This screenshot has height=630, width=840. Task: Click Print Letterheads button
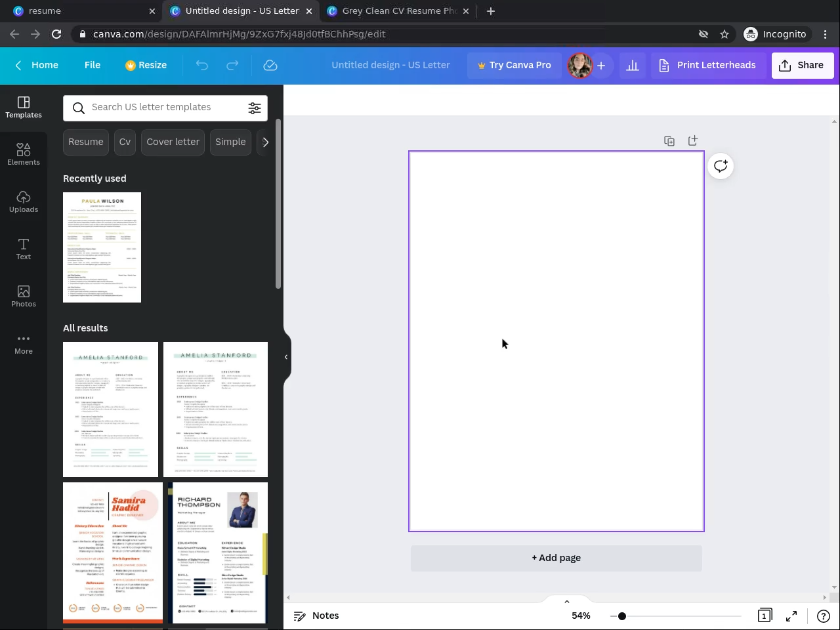pyautogui.click(x=707, y=65)
